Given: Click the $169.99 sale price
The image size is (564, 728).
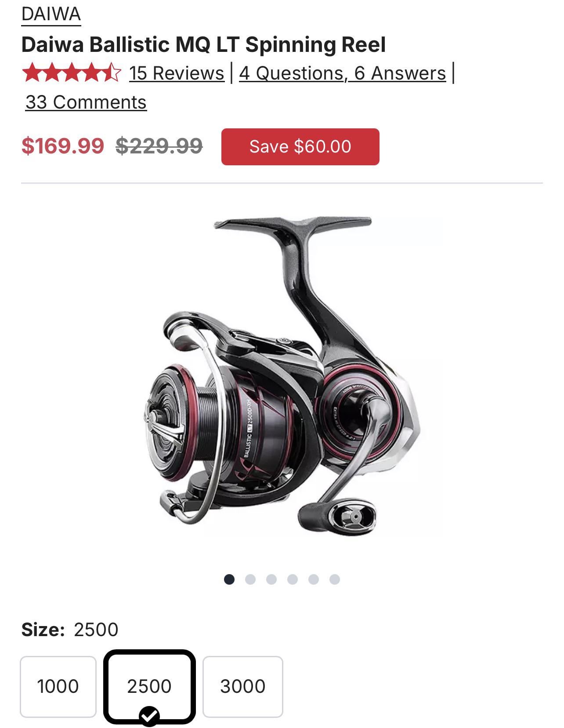Looking at the screenshot, I should coord(63,146).
